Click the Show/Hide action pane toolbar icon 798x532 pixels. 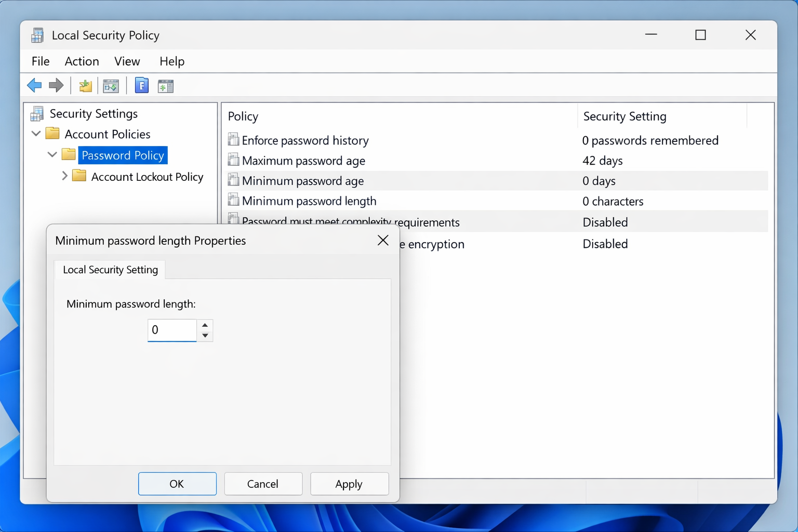coord(166,86)
